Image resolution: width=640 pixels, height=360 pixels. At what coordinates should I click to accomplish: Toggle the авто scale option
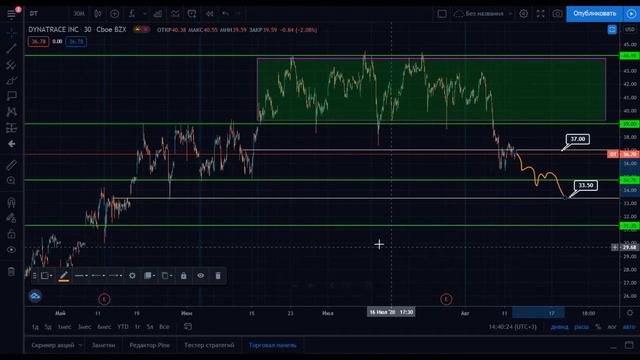coord(629,327)
